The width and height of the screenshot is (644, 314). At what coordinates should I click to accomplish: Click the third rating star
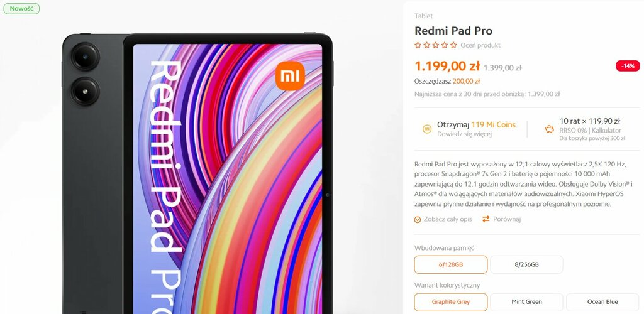(x=436, y=45)
